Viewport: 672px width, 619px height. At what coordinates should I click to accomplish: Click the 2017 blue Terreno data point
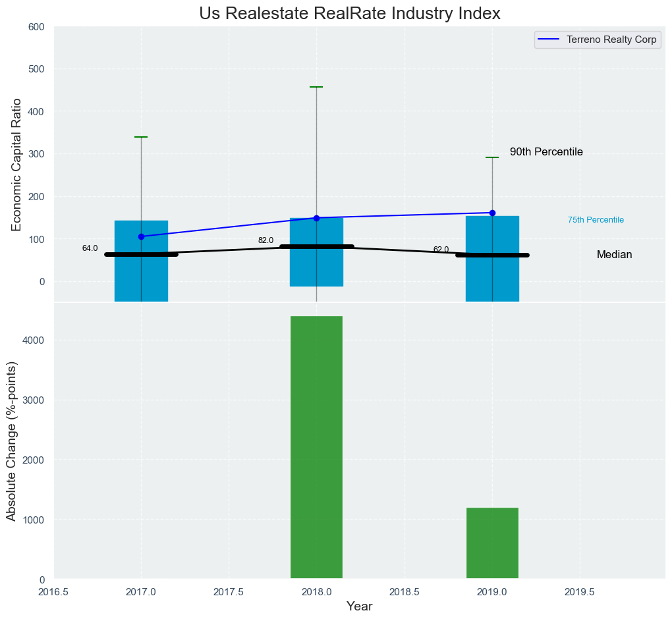[x=141, y=236]
